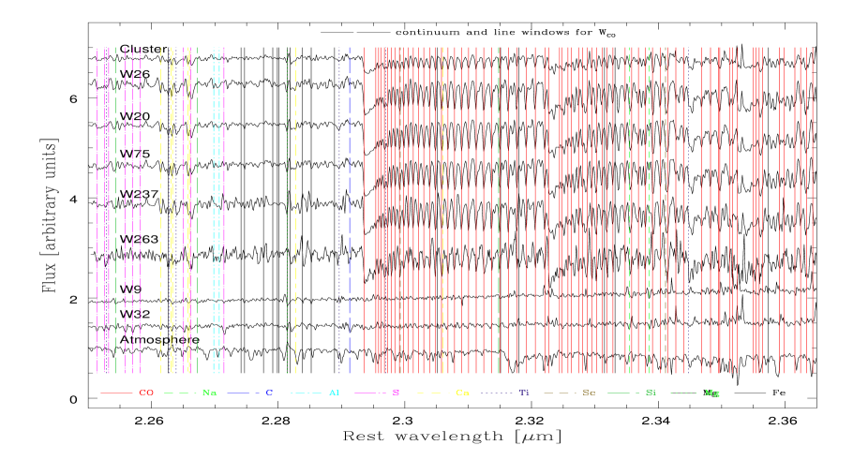Screen dimensions: 868x460
Task: Click the x-axis tick label 2.3
Action: click(404, 420)
